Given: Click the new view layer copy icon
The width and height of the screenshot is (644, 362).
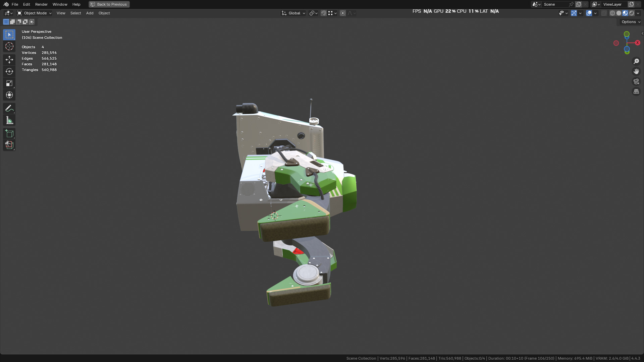Looking at the screenshot, I should [x=631, y=4].
